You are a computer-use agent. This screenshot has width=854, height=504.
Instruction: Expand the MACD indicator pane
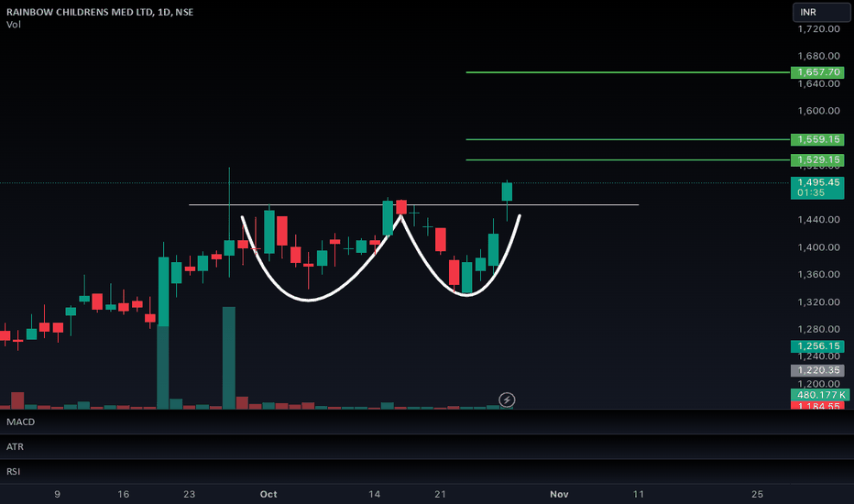tap(21, 422)
